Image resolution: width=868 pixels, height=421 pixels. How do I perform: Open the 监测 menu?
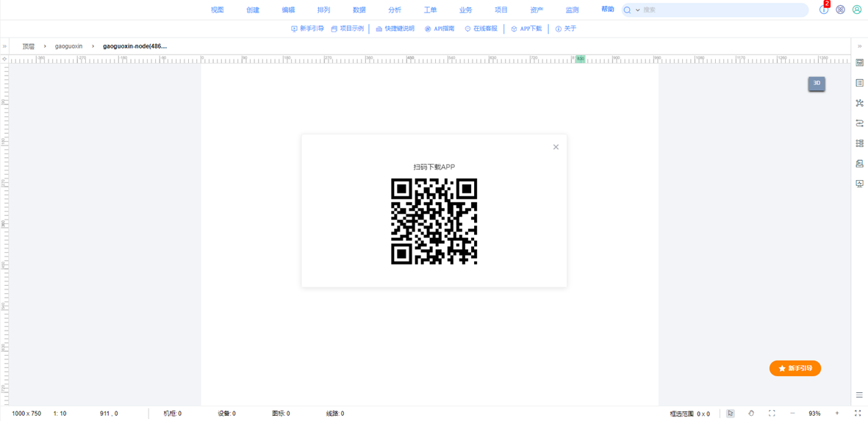tap(572, 10)
